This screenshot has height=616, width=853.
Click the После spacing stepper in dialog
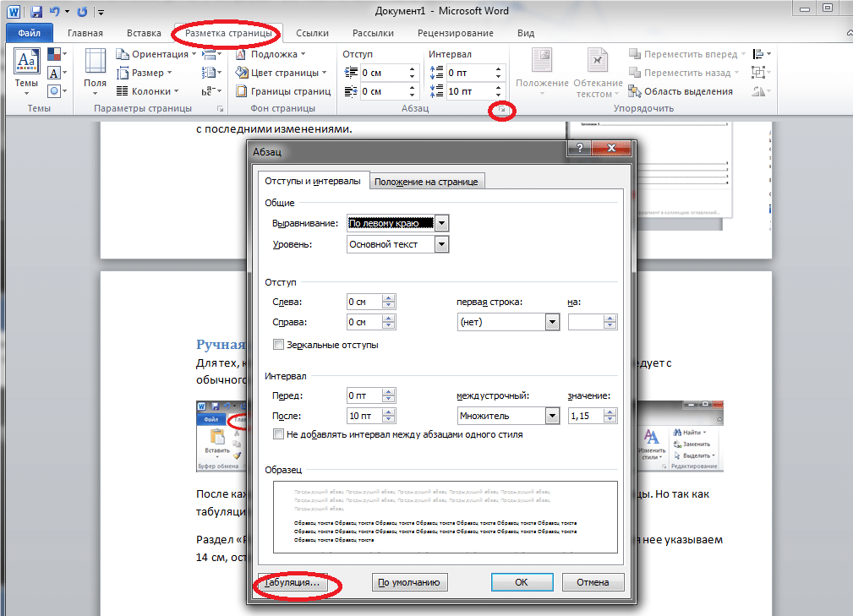(x=388, y=416)
